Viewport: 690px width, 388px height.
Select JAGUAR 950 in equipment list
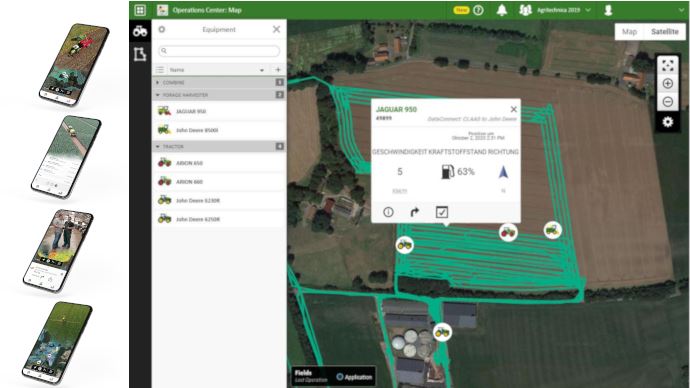[219, 111]
